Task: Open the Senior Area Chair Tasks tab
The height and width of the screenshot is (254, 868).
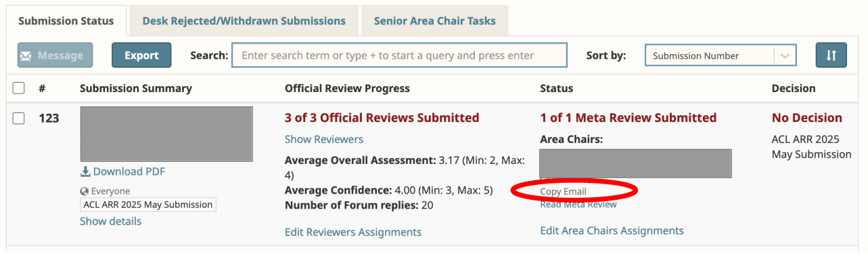Action: (x=434, y=21)
